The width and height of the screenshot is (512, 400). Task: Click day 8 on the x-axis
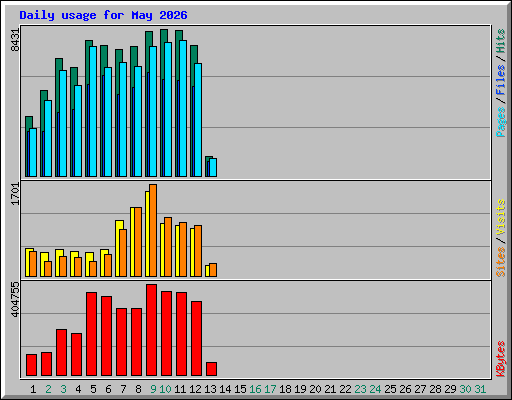click(138, 389)
